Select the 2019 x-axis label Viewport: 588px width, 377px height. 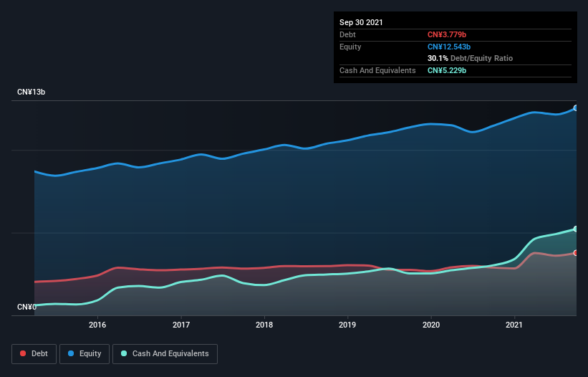tap(347, 325)
